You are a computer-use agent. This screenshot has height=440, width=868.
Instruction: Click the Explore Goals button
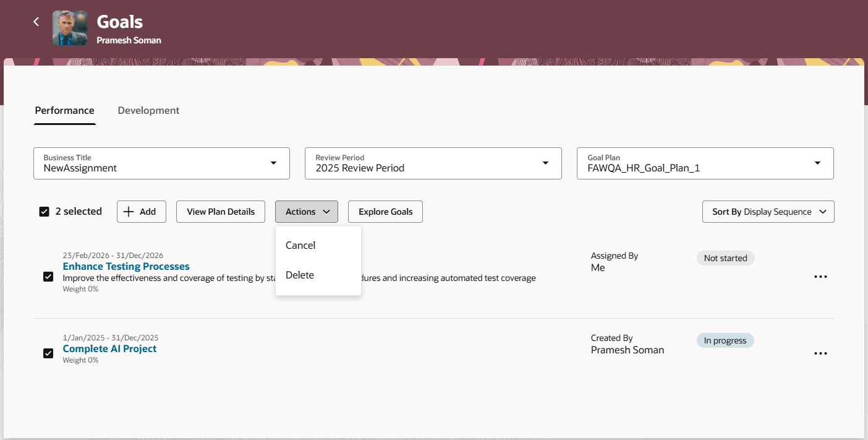click(x=385, y=211)
